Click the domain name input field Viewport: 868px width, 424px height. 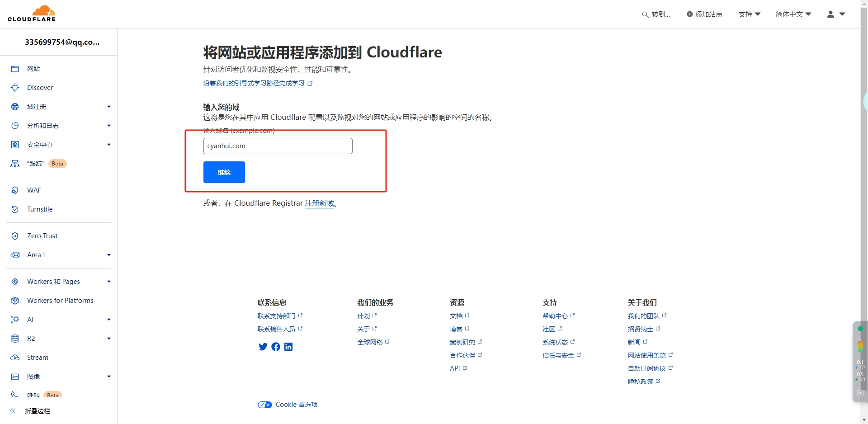click(x=278, y=146)
